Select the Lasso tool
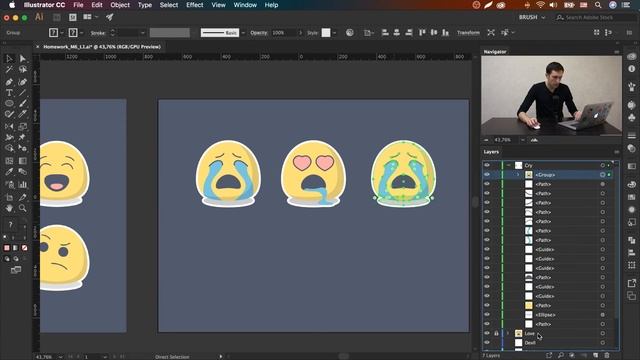 point(22,70)
